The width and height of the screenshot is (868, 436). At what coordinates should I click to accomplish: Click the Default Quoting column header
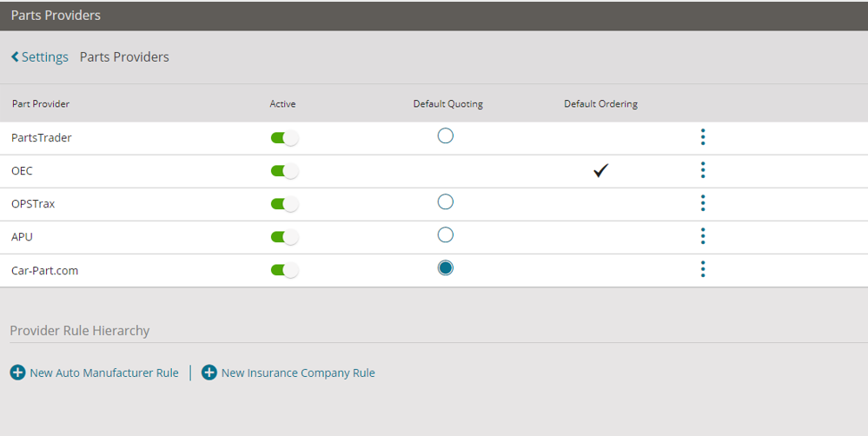(447, 104)
